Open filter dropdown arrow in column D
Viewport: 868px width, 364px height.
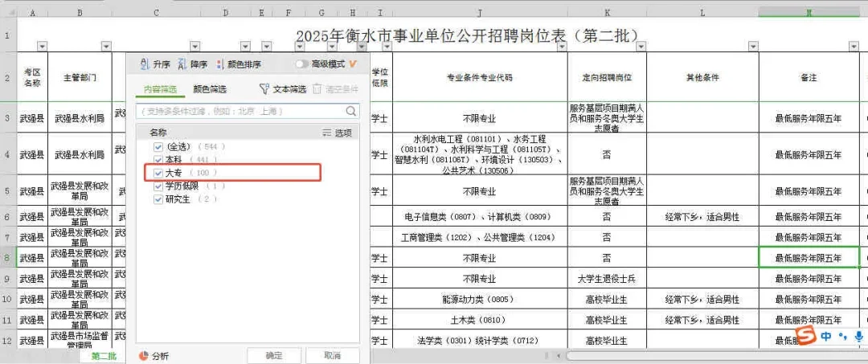pos(246,47)
